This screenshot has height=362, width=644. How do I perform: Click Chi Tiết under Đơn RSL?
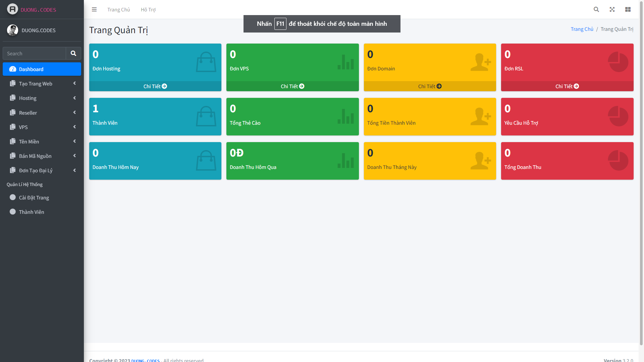coord(567,86)
